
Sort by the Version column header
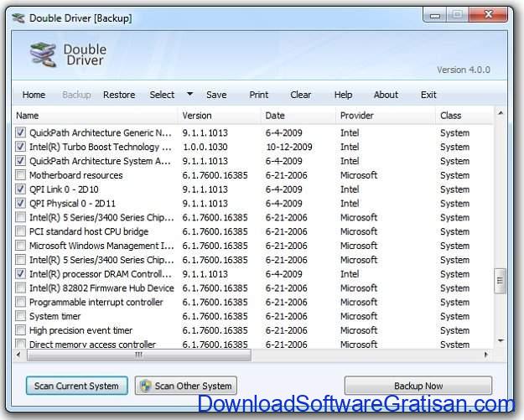[x=219, y=116]
